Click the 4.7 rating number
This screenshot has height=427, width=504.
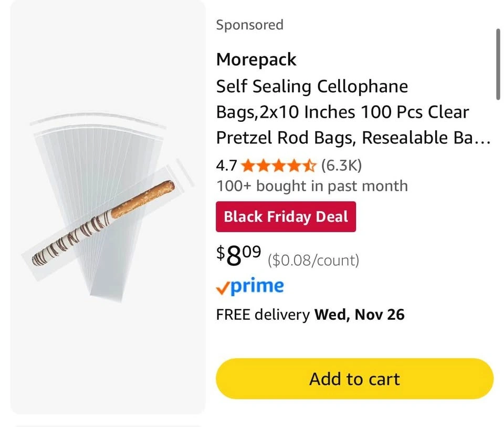coord(226,166)
